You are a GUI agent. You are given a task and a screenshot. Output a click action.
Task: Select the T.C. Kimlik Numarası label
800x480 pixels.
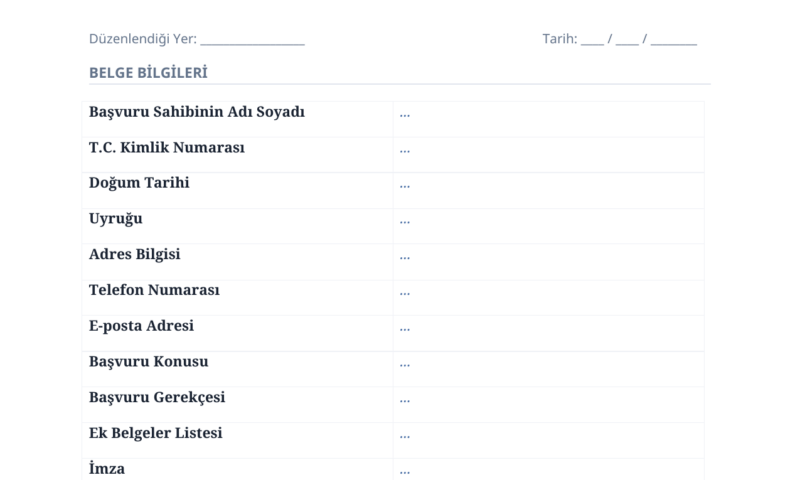click(x=167, y=148)
